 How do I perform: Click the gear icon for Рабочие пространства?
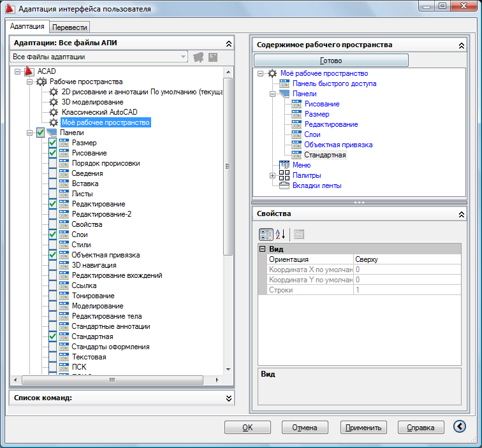coord(41,82)
